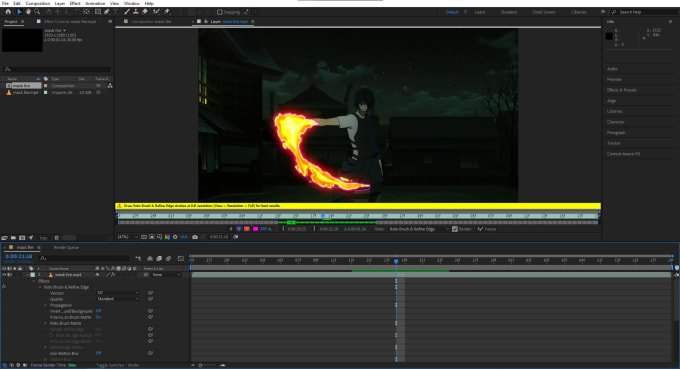Click Toggle Switches / Modes button

point(118,365)
